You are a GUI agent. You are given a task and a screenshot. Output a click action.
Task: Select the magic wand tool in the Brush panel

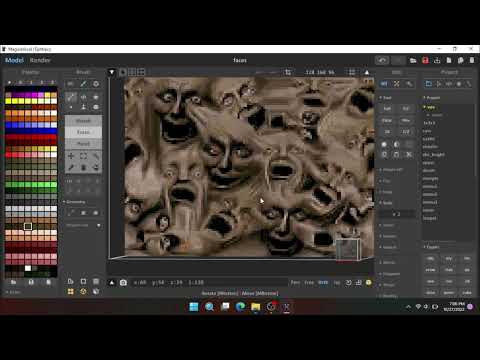96,156
